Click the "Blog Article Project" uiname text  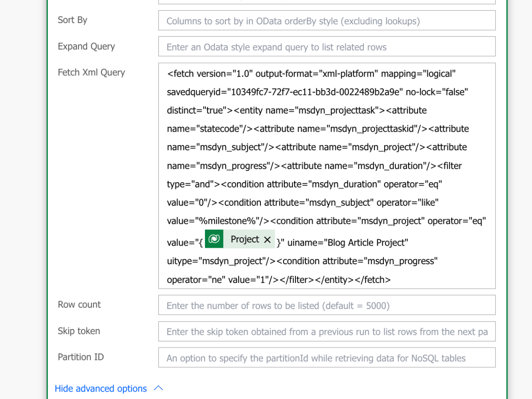point(366,243)
